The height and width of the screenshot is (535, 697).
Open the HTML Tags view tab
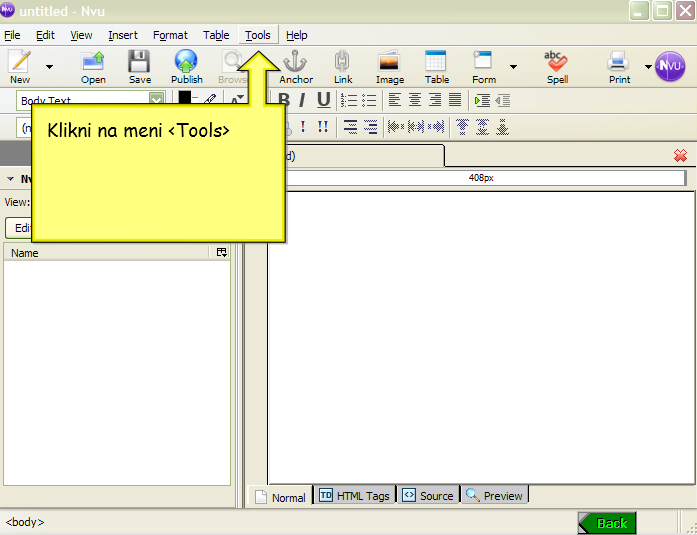pyautogui.click(x=355, y=495)
